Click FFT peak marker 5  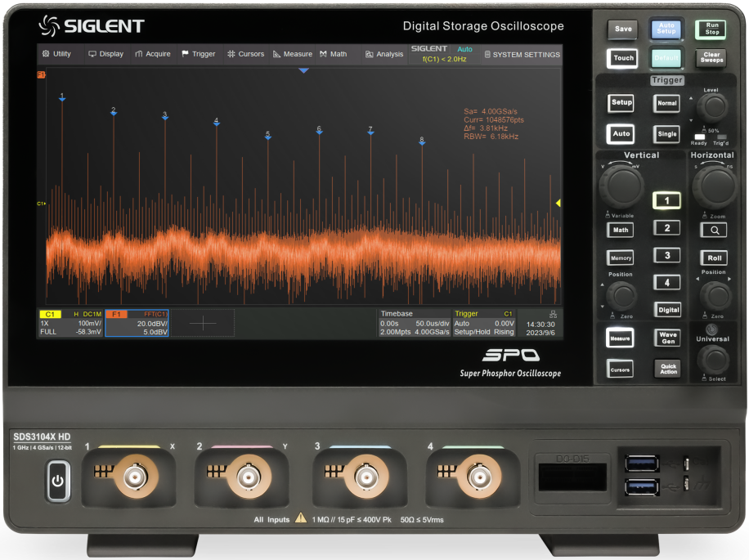tap(268, 136)
